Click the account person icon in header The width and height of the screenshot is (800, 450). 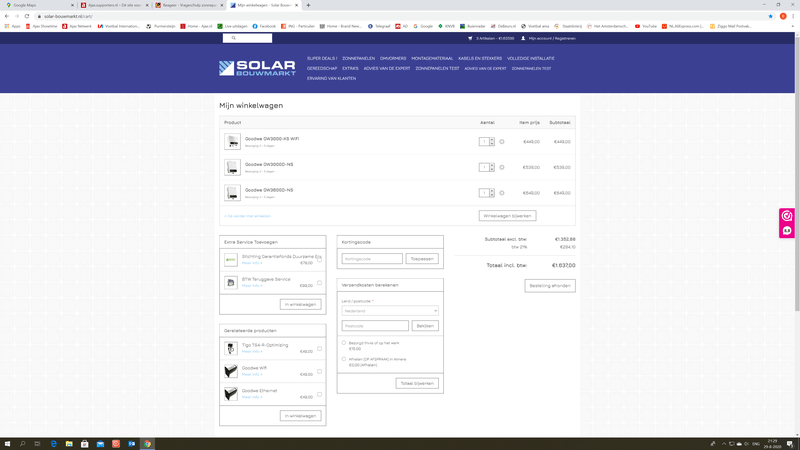[523, 38]
